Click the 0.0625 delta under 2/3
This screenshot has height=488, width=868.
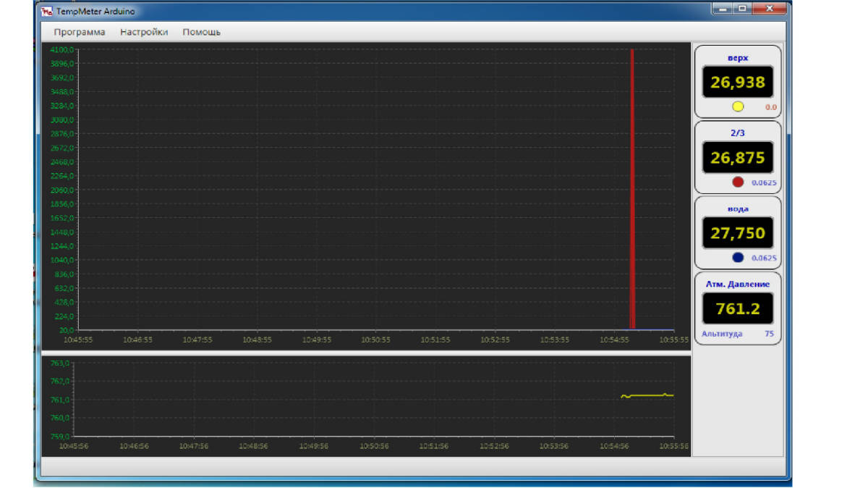(x=764, y=182)
